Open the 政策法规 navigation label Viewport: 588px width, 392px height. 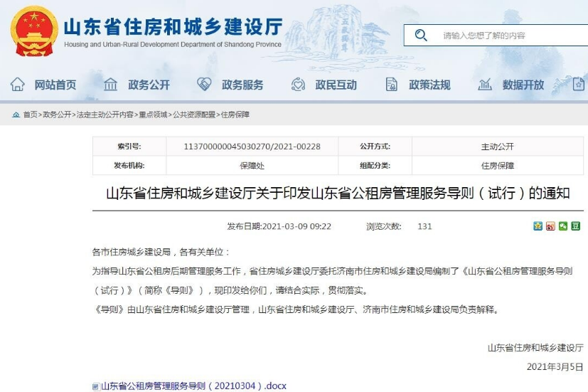(429, 85)
